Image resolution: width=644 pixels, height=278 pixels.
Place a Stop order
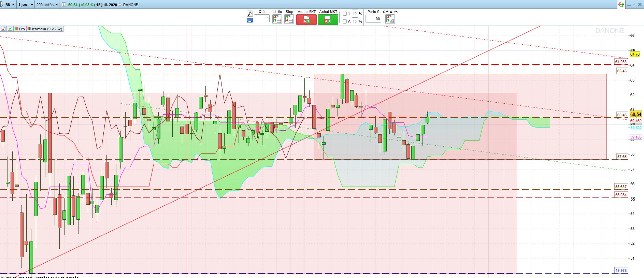pos(289,19)
